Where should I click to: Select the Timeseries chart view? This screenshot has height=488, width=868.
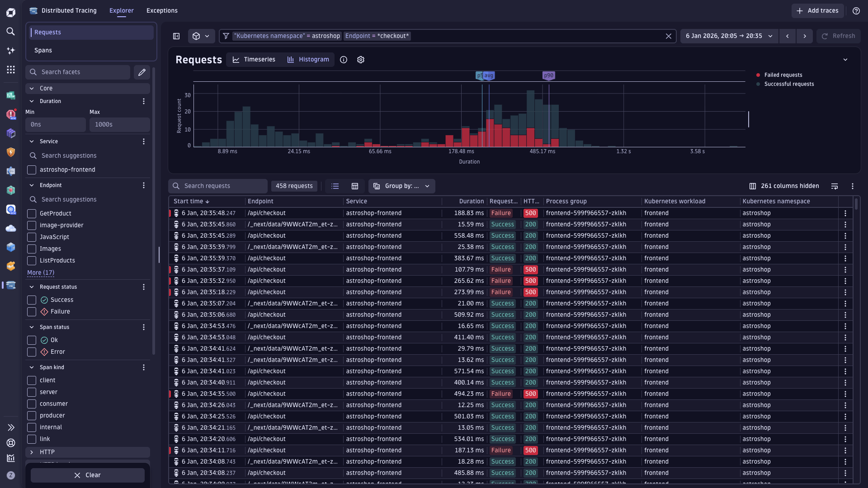click(254, 60)
